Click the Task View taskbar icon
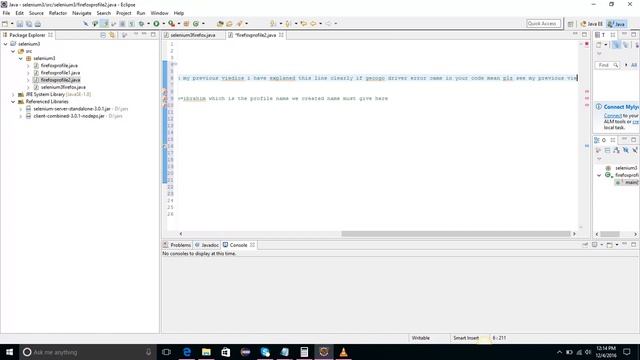Viewport: 640px width, 360px height. (166, 352)
